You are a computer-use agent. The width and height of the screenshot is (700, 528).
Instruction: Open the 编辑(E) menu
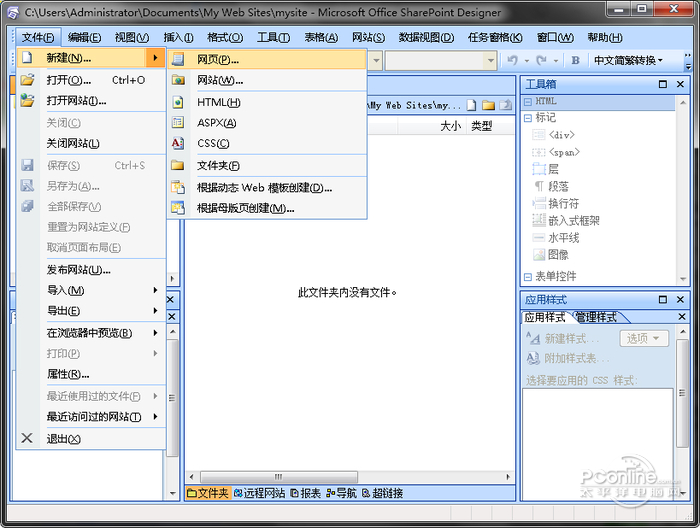pos(84,37)
